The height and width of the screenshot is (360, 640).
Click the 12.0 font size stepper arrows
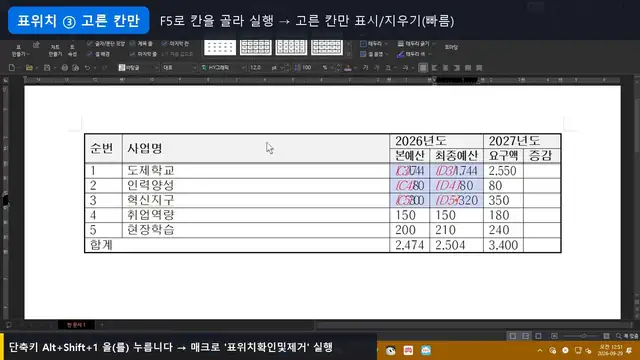tap(287, 68)
